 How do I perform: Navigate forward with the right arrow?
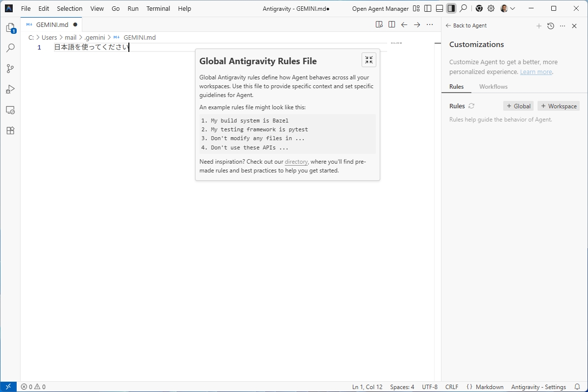click(417, 24)
